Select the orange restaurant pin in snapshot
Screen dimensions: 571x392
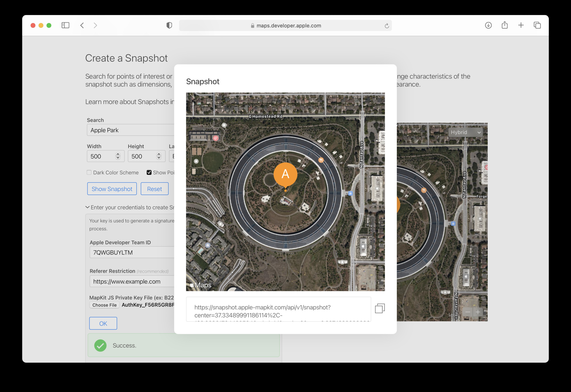(x=321, y=160)
